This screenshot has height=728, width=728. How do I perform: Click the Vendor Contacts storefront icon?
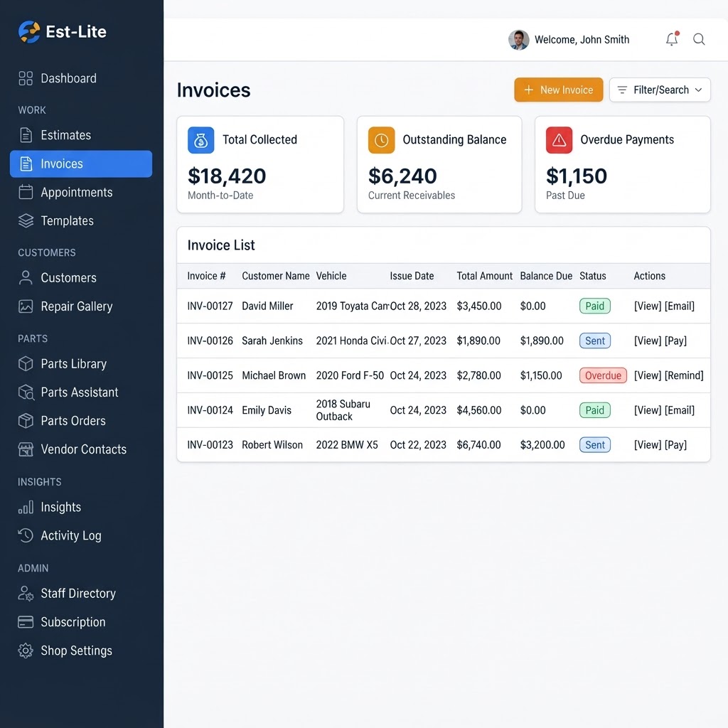click(26, 449)
